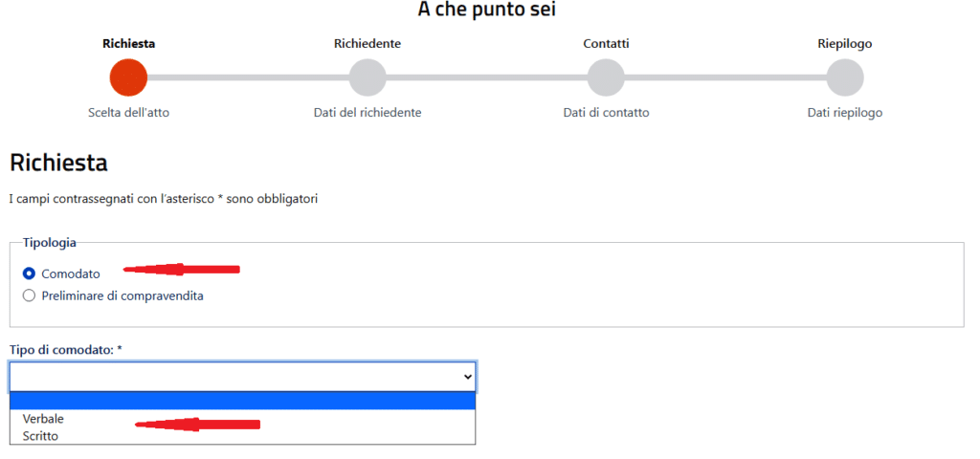Select the Comodato radio button

(29, 273)
